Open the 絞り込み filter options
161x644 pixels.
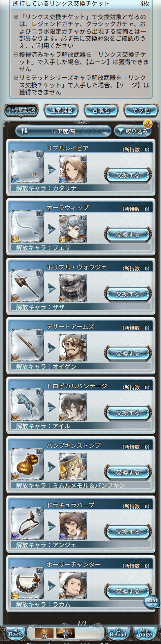[133, 131]
